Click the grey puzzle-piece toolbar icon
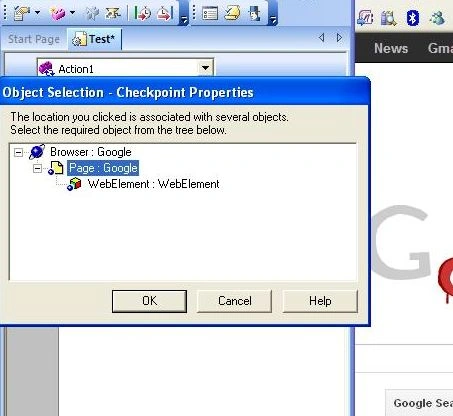453x416 pixels. click(92, 13)
